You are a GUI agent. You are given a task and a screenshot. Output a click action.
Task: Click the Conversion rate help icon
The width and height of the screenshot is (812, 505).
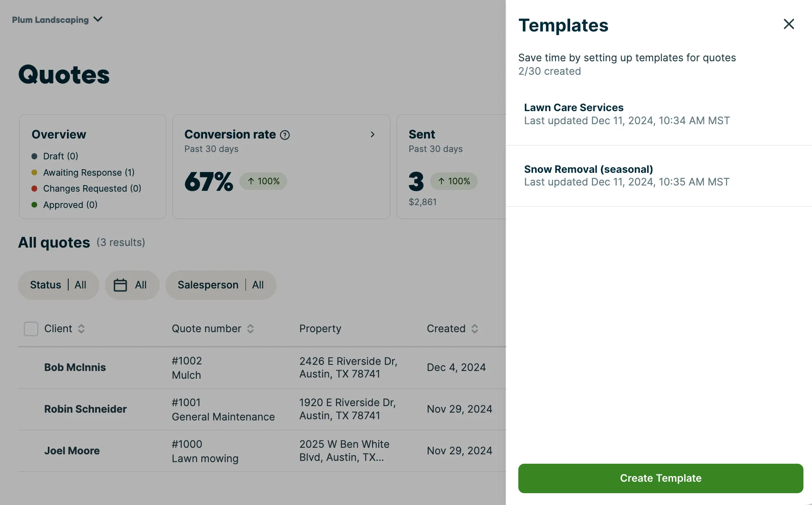click(x=285, y=135)
